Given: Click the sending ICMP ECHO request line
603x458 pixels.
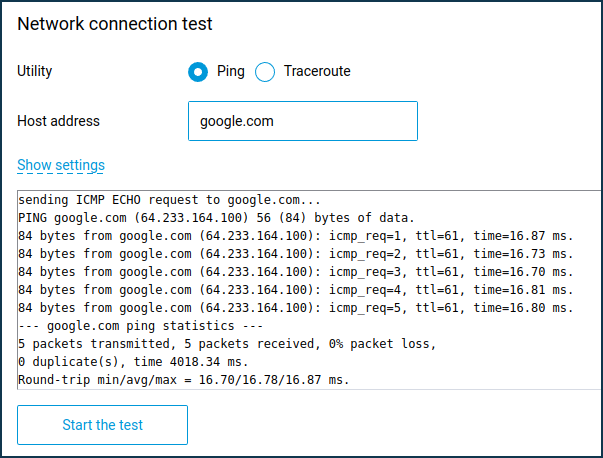Looking at the screenshot, I should pos(170,199).
